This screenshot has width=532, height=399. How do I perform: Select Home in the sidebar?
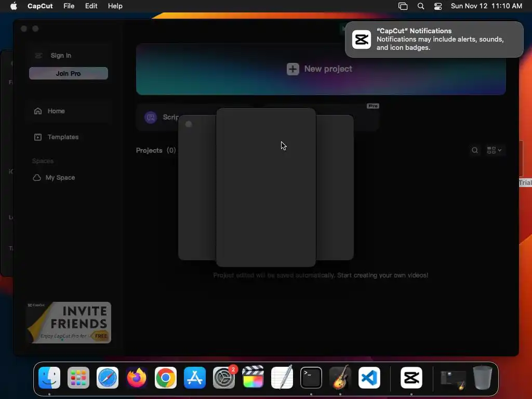coord(69,111)
